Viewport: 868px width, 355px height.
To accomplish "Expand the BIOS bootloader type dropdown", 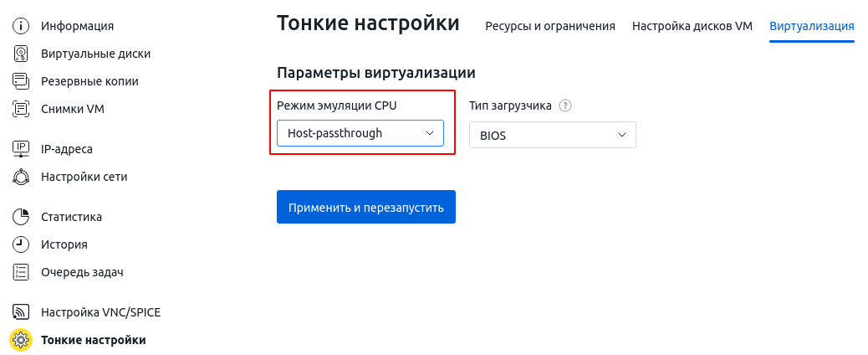I will click(553, 135).
